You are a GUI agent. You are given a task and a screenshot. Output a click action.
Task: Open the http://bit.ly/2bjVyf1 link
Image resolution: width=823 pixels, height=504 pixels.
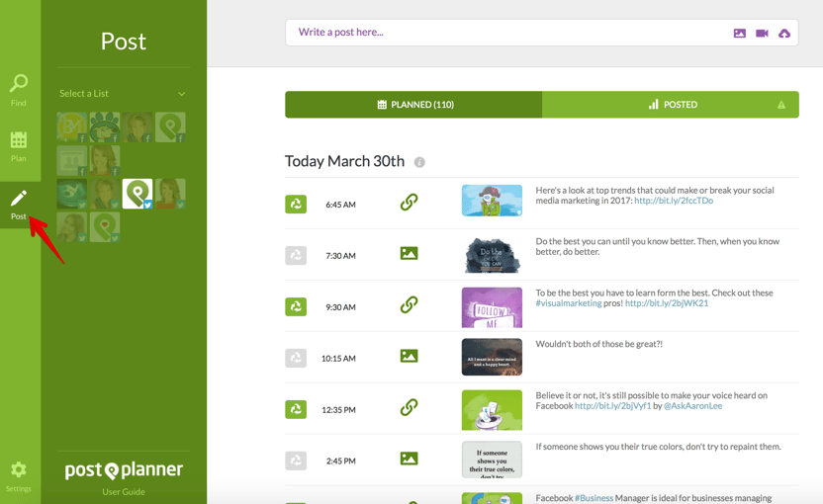[x=612, y=406]
